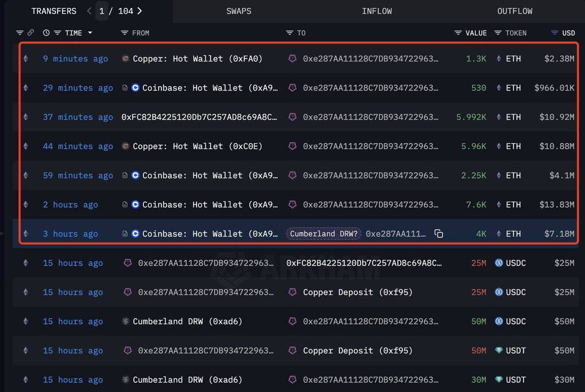Click the ETH token icon in the $2.38M row
Viewport: 585px width, 392px height.
pyautogui.click(x=499, y=58)
